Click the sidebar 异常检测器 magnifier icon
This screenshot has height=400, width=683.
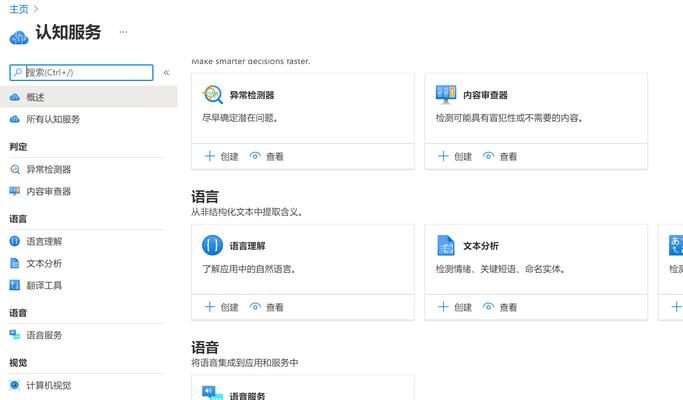pyautogui.click(x=15, y=169)
